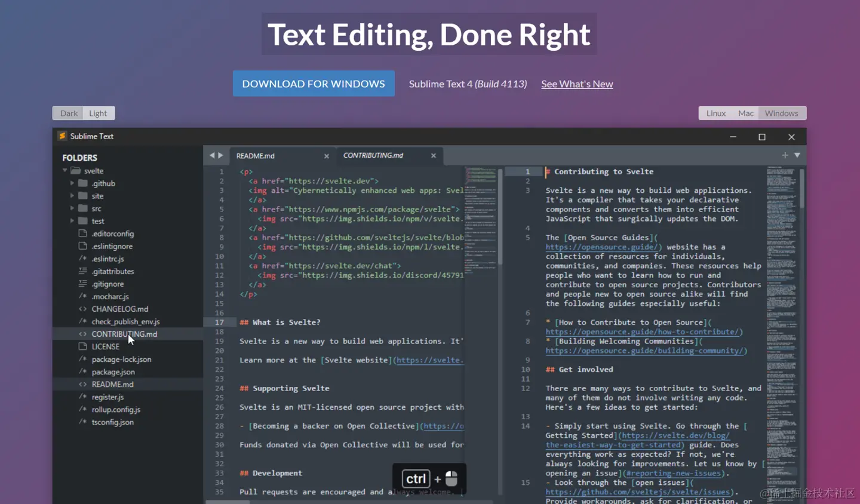Click the "## Supporting Svelte" heading
The width and height of the screenshot is (860, 504).
click(284, 388)
